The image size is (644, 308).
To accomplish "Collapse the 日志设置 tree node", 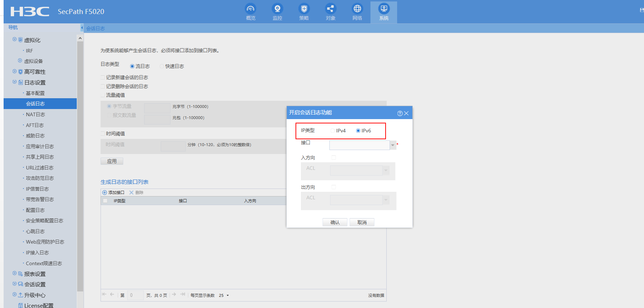I will coord(14,82).
